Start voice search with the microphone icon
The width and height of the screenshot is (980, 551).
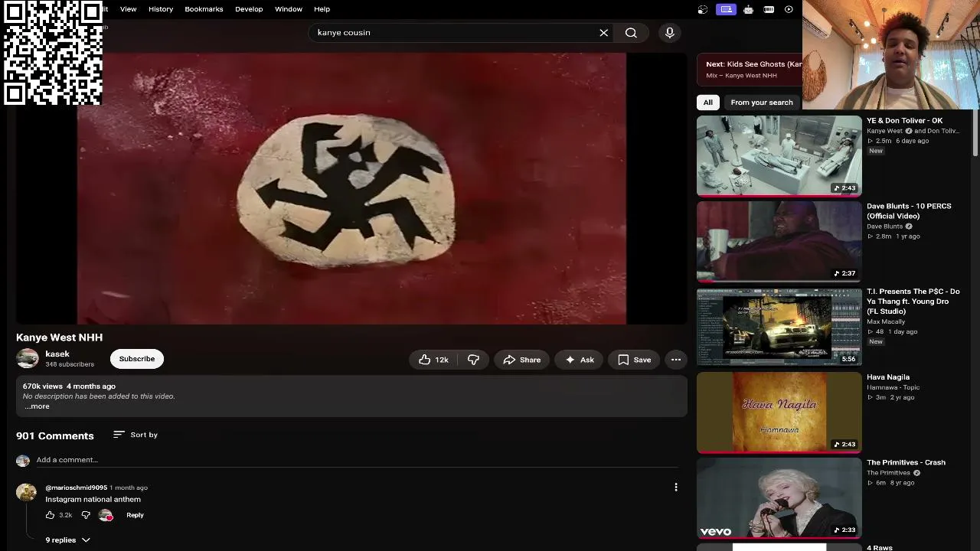669,33
